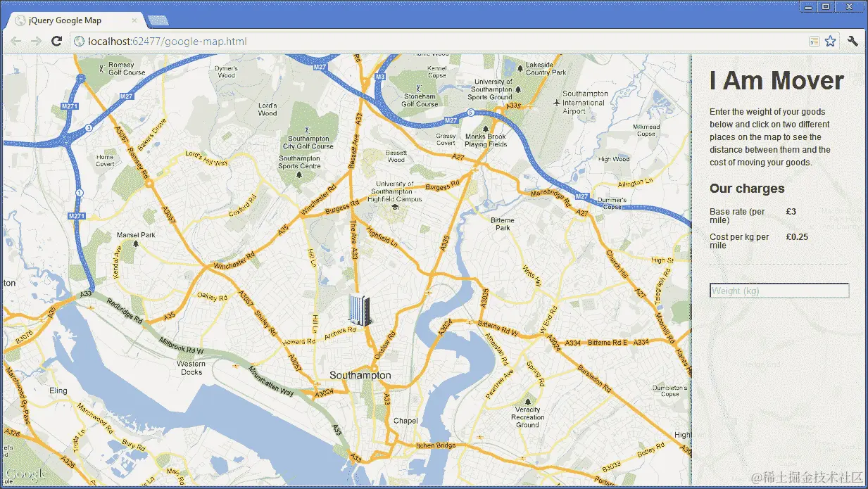Click the browser back arrow

click(x=15, y=42)
